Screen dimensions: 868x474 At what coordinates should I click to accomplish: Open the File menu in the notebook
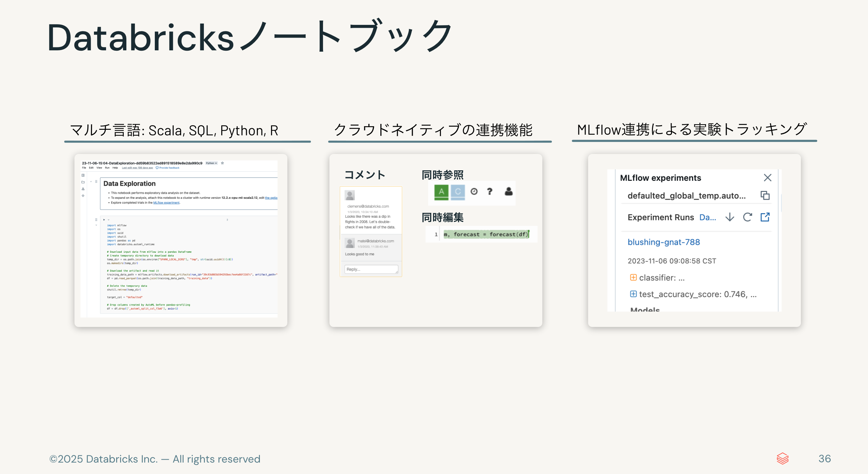84,168
